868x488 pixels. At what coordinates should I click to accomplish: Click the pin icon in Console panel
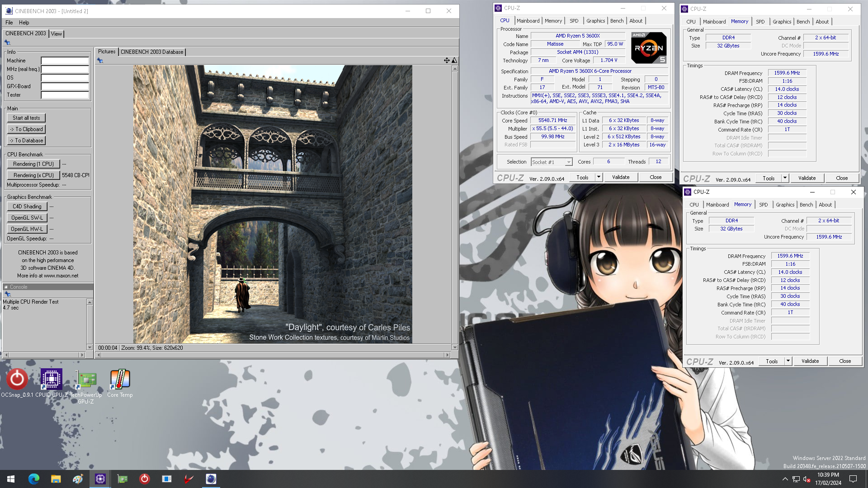(x=8, y=294)
